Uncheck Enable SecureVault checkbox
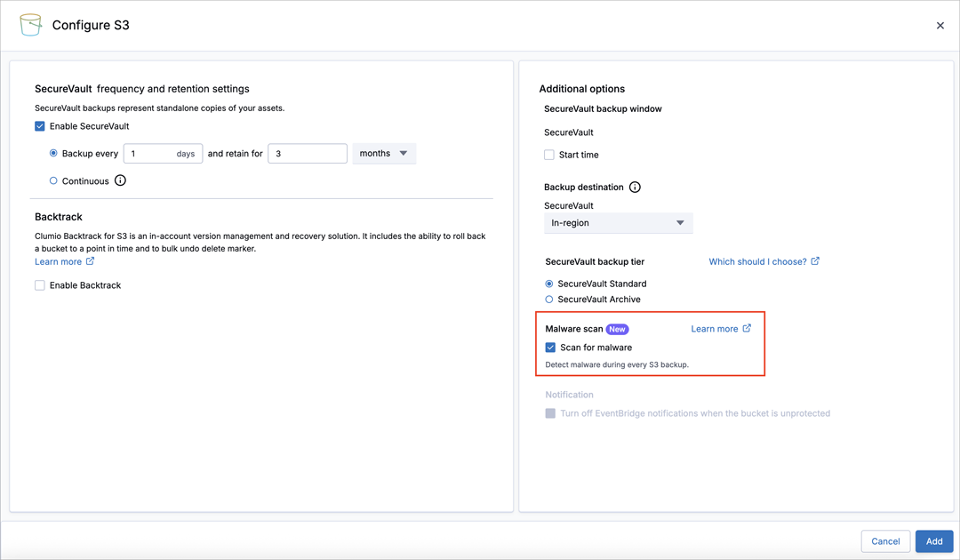The image size is (960, 560). pyautogui.click(x=40, y=126)
